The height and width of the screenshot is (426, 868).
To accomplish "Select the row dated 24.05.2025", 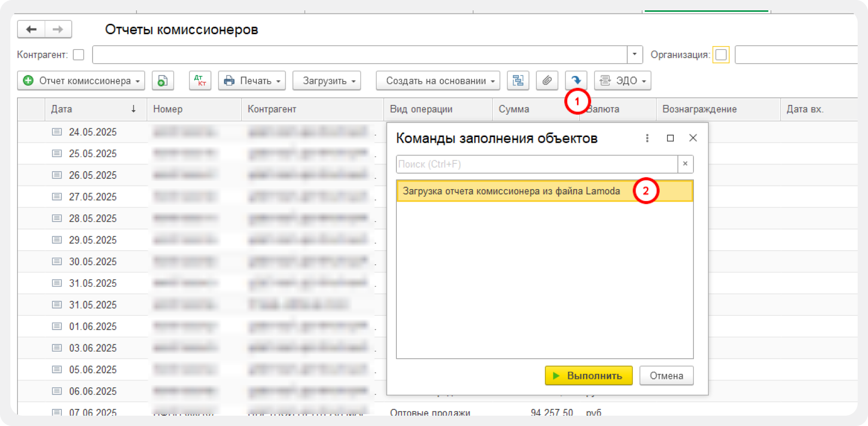I will 202,132.
